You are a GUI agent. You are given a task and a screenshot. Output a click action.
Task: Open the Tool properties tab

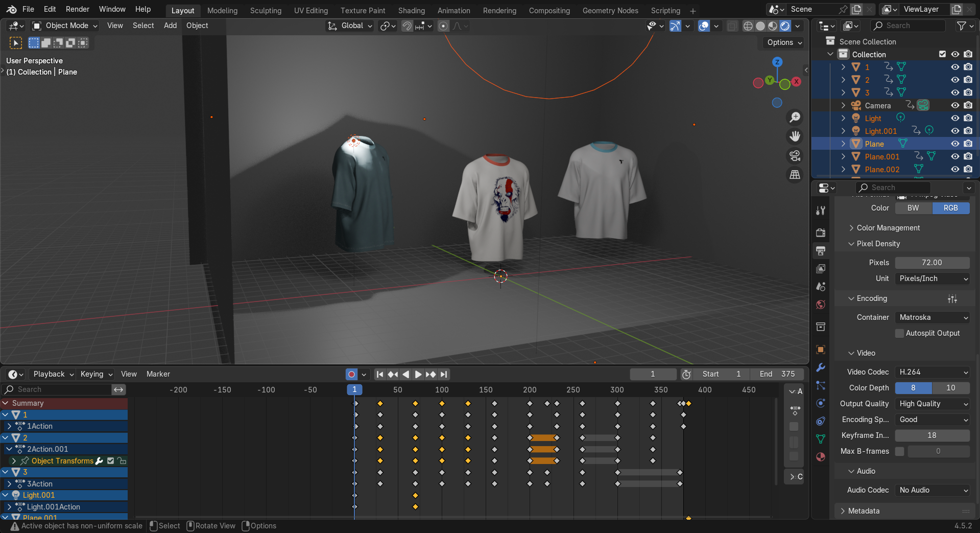tap(821, 211)
